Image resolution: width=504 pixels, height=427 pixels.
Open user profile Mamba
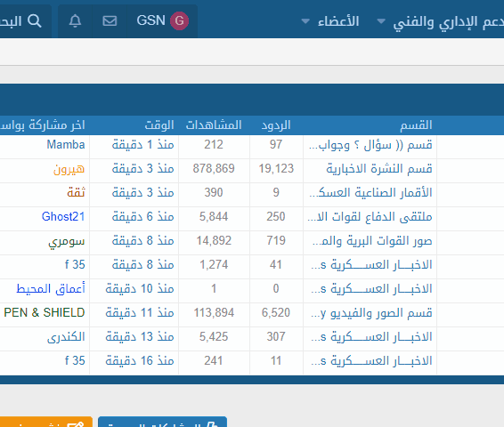pos(66,145)
